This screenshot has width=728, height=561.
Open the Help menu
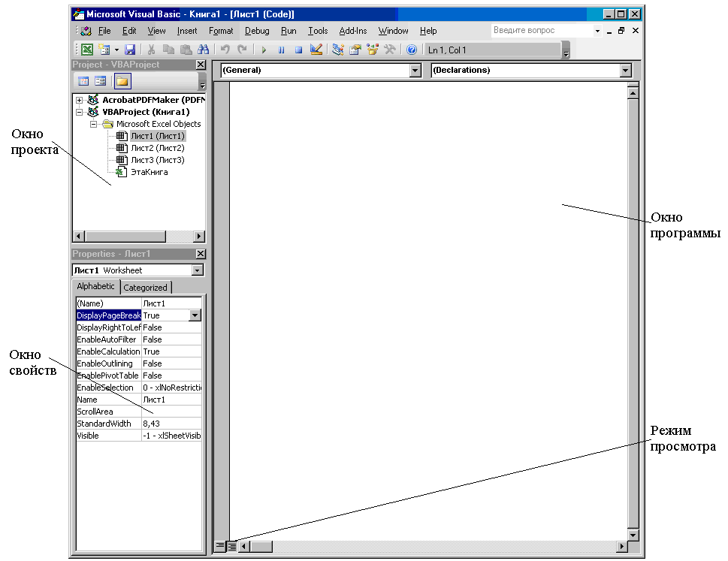pos(428,31)
